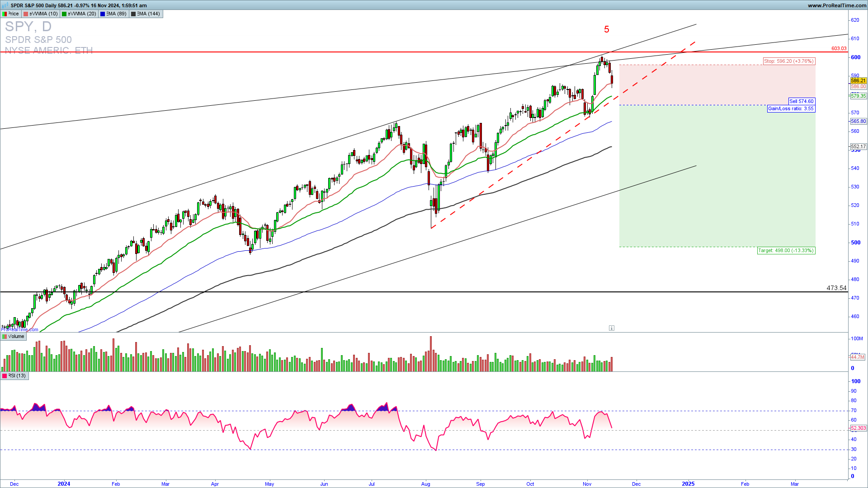The width and height of the screenshot is (868, 488).
Task: Select the Stop: 596.20 label
Action: pos(789,61)
